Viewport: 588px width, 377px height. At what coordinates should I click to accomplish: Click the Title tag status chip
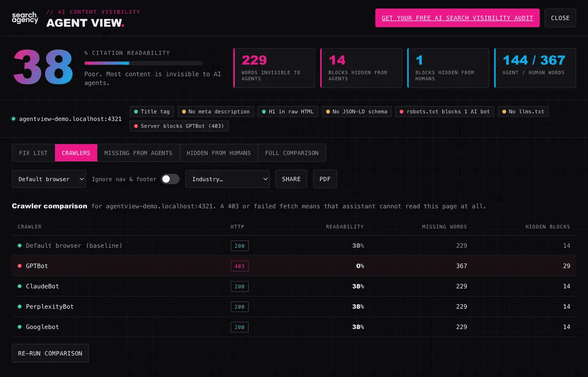[x=151, y=112]
